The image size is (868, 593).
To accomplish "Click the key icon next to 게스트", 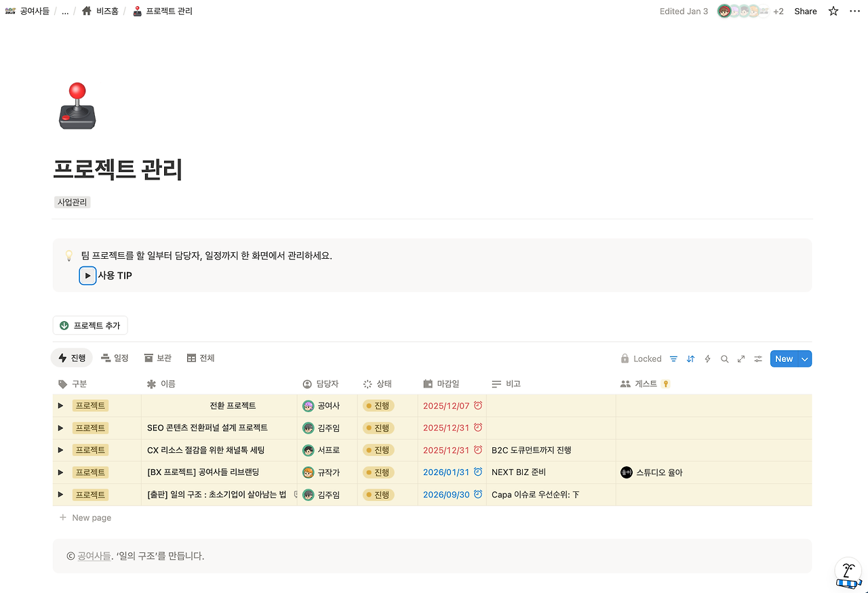I will coord(666,384).
